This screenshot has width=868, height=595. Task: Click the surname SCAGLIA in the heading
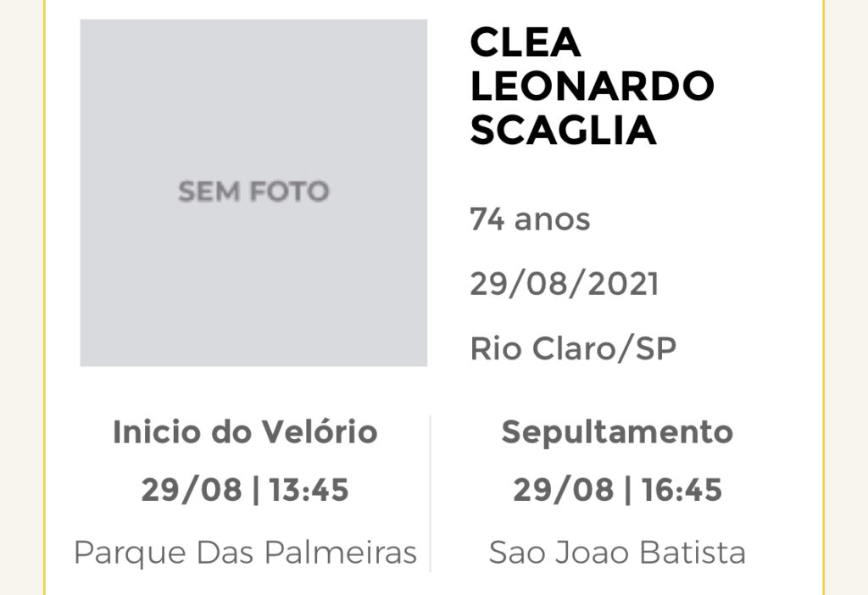(563, 131)
